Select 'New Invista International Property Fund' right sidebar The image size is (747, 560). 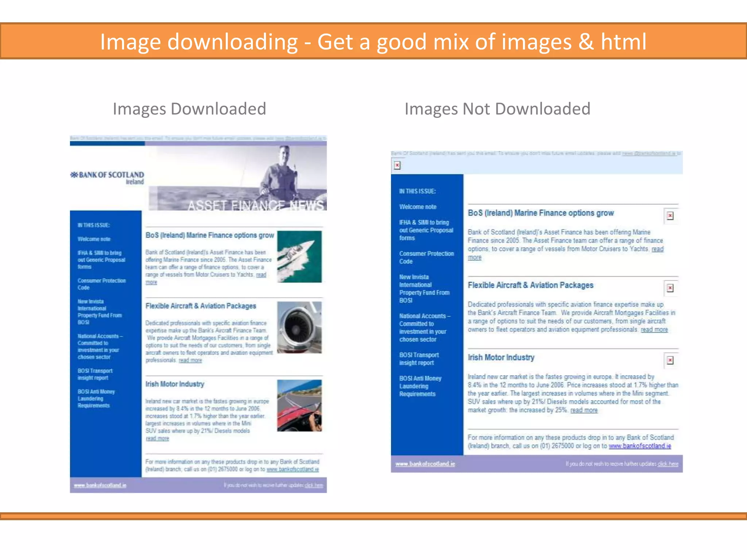click(x=424, y=289)
